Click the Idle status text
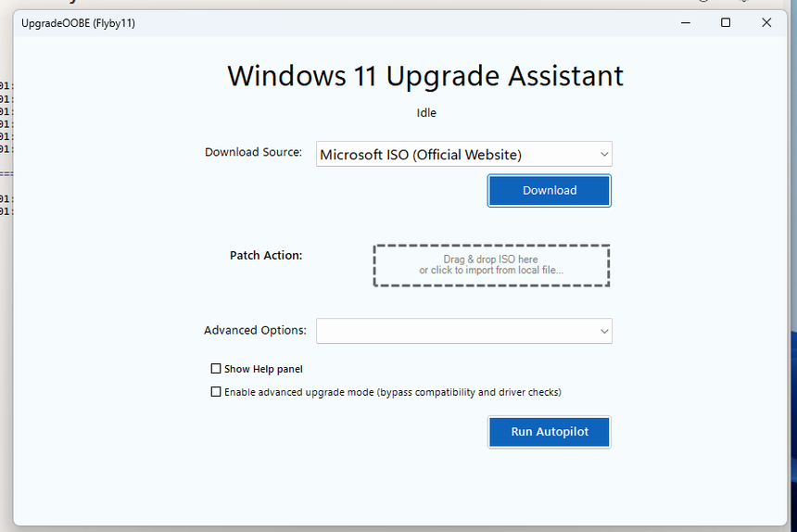This screenshot has height=532, width=797. click(425, 113)
